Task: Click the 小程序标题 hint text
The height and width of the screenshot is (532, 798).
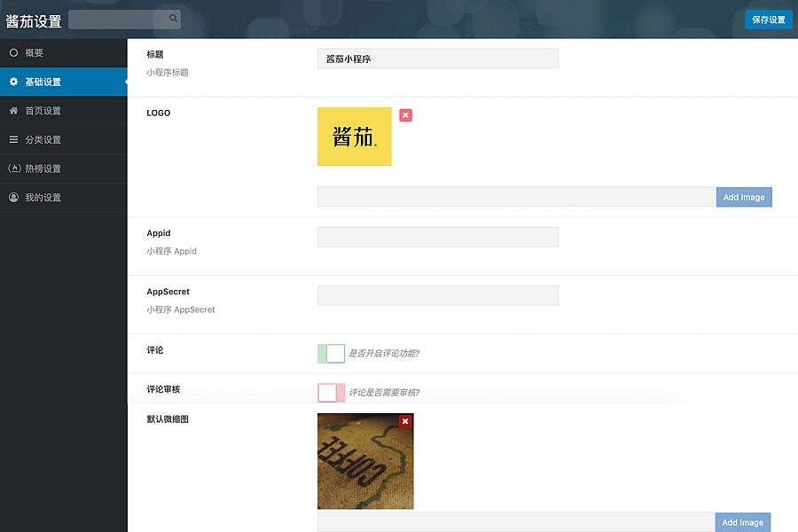Action: pyautogui.click(x=168, y=73)
